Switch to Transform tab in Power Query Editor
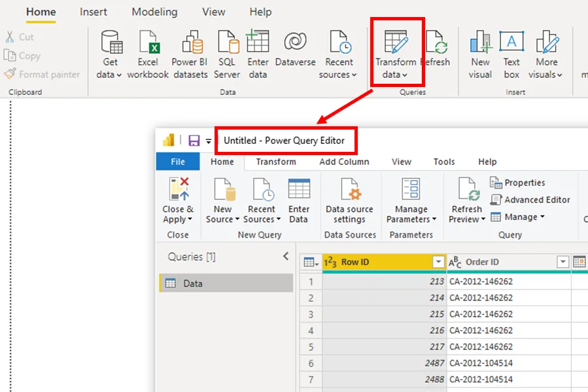 [x=276, y=162]
